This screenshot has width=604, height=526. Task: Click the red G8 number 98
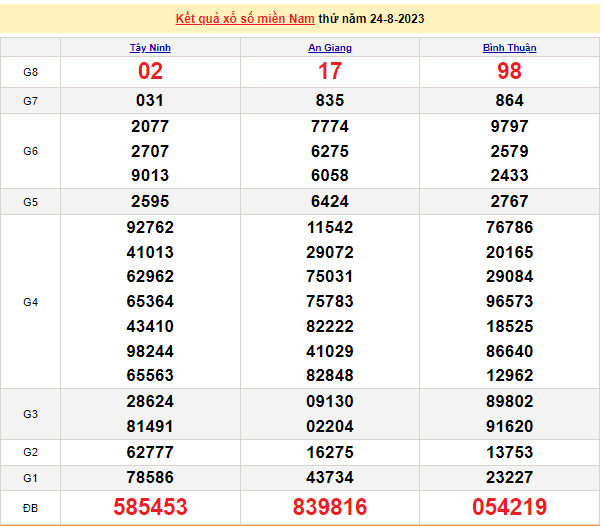509,72
